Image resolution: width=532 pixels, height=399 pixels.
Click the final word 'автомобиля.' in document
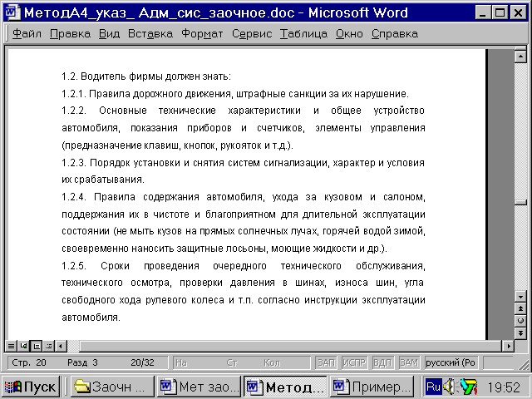tap(91, 318)
